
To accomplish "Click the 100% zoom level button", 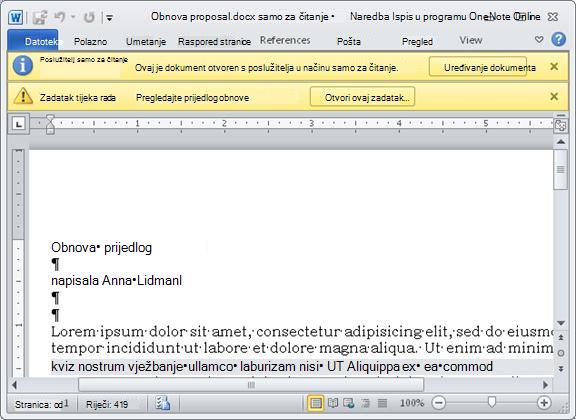I will tap(412, 403).
